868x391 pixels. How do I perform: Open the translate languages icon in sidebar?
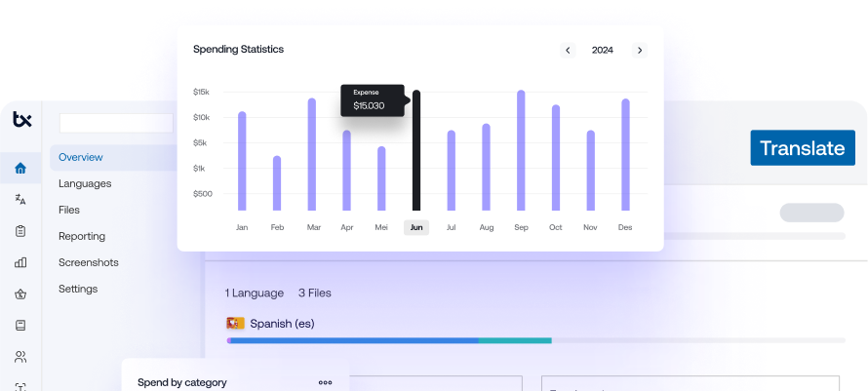coord(20,199)
